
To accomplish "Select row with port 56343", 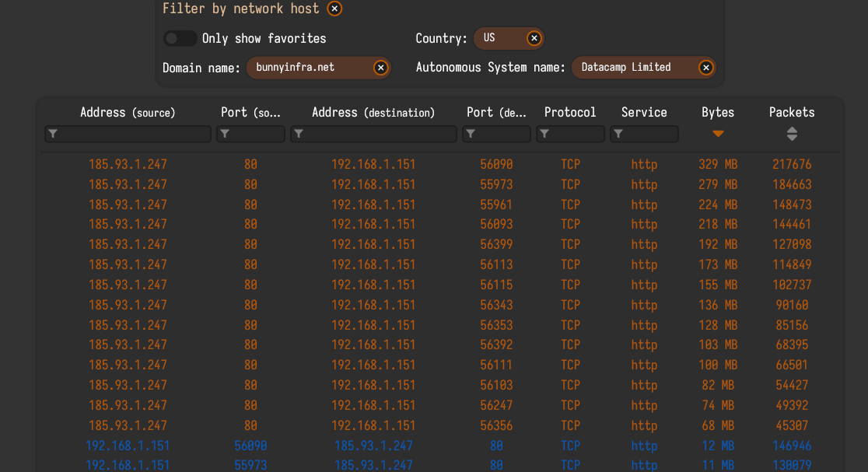I will pos(441,305).
